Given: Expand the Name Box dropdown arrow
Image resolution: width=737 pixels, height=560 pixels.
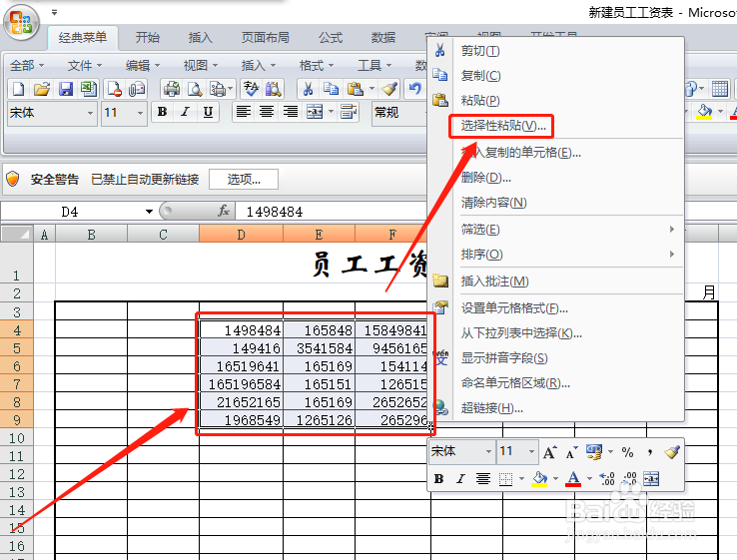Looking at the screenshot, I should click(x=149, y=212).
